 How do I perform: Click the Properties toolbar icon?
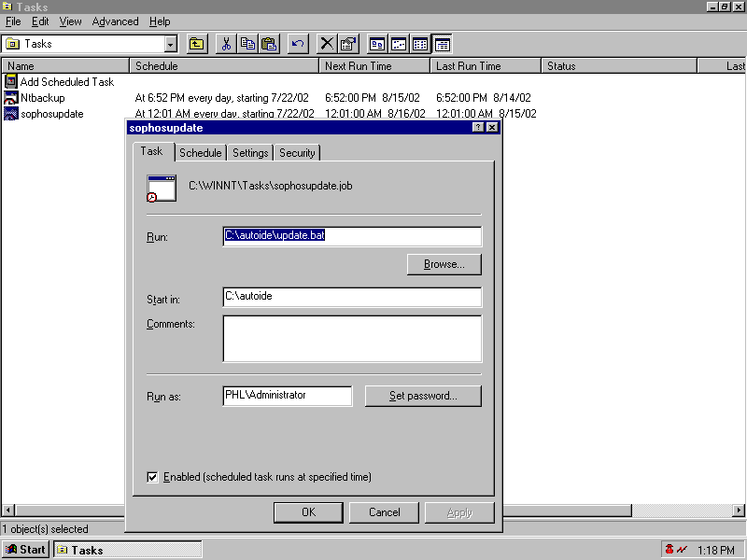click(x=348, y=44)
